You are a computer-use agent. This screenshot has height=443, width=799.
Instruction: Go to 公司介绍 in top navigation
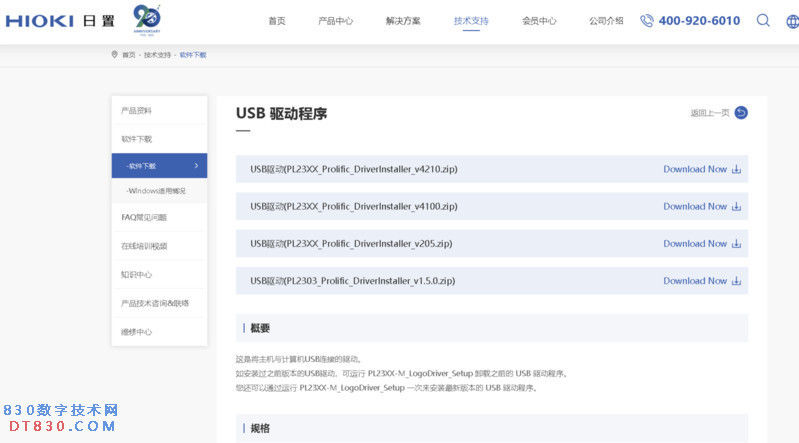tap(606, 21)
